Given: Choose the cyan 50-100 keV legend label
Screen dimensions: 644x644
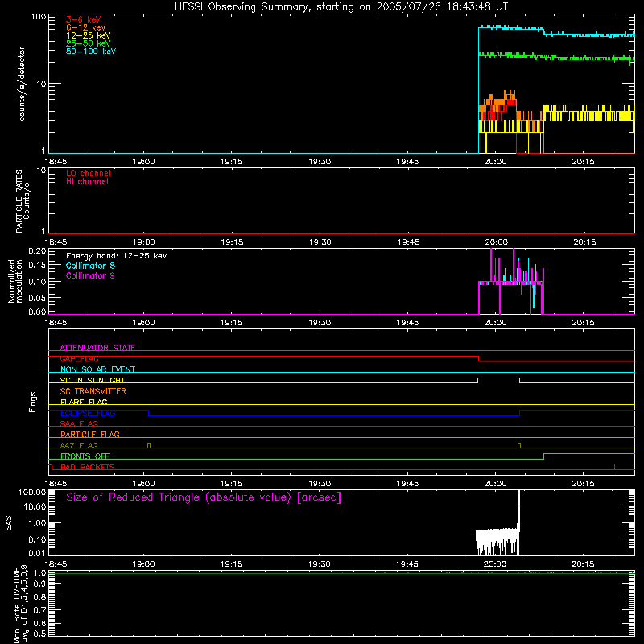Looking at the screenshot, I should 91,52.
